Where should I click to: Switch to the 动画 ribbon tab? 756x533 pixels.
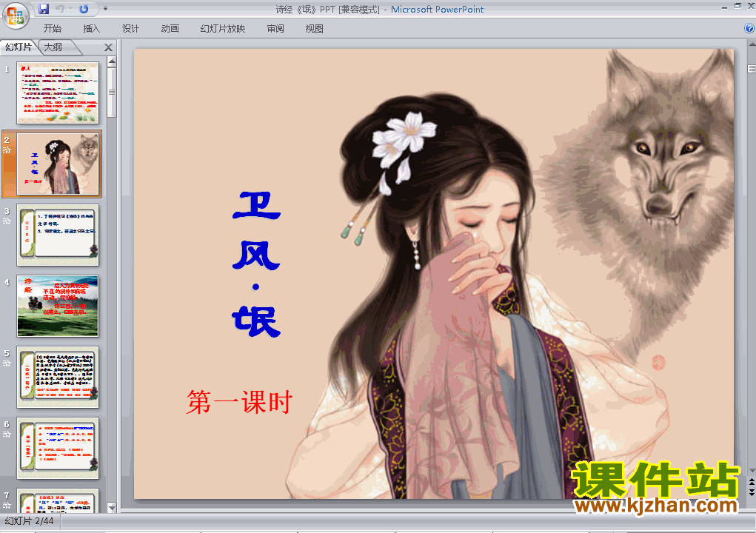click(170, 29)
